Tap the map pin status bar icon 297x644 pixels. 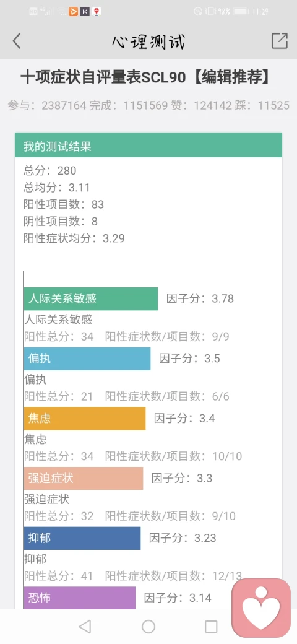97,12
